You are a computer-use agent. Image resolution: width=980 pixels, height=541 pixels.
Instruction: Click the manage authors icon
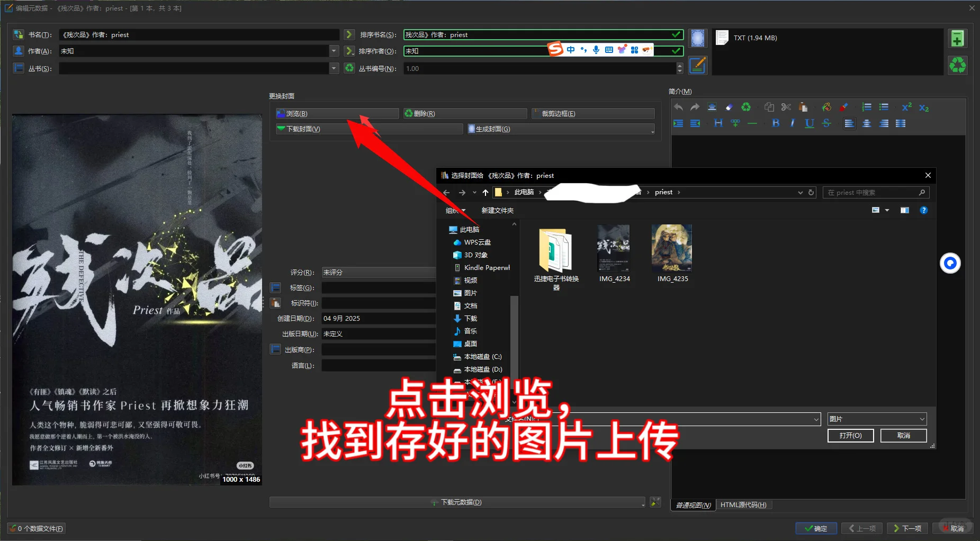tap(19, 51)
